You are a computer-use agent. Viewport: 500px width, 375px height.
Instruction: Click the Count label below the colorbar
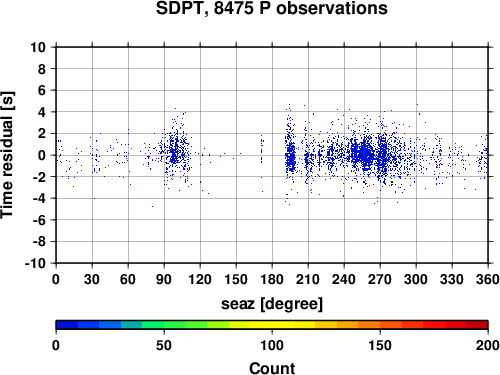click(272, 368)
